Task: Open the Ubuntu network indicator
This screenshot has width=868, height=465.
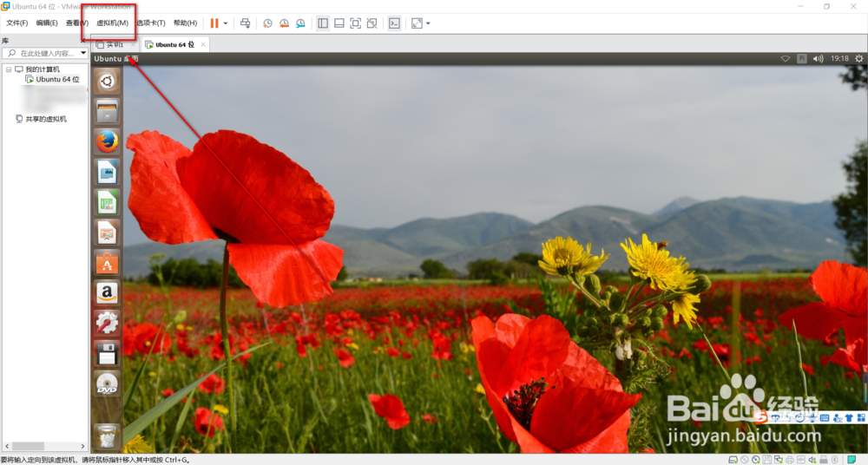Action: (x=785, y=59)
